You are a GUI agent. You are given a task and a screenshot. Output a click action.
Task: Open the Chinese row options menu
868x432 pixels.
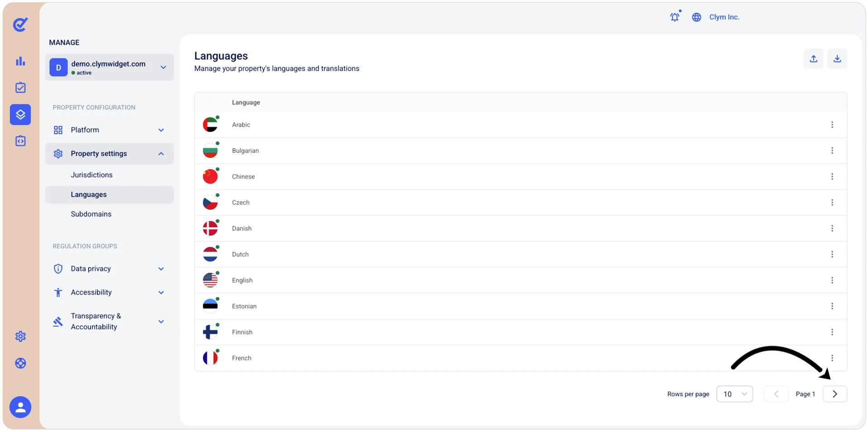[x=832, y=176]
